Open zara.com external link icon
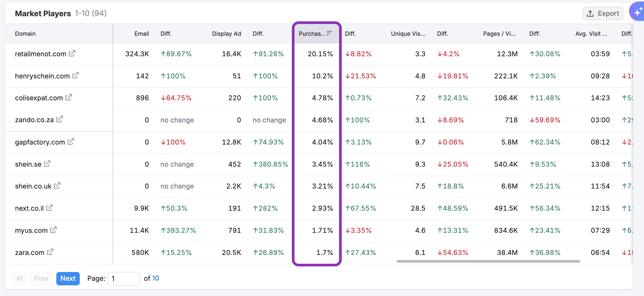 [x=50, y=252]
